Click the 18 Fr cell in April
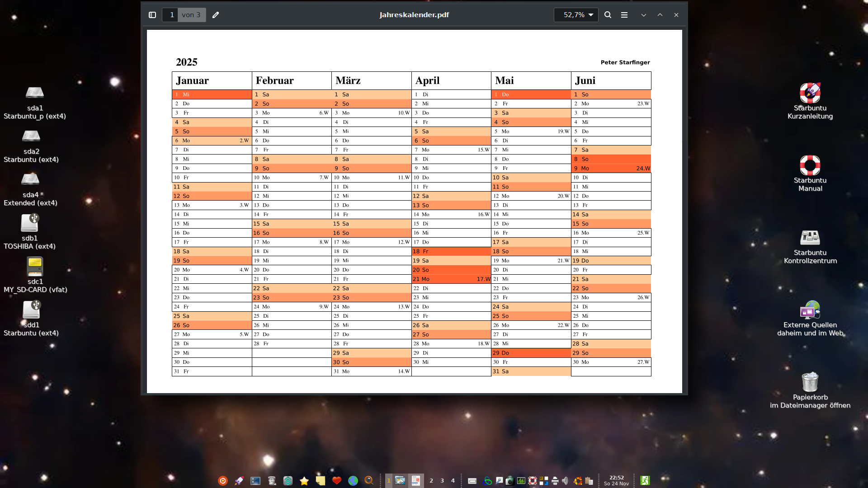The image size is (868, 488). [x=451, y=251]
